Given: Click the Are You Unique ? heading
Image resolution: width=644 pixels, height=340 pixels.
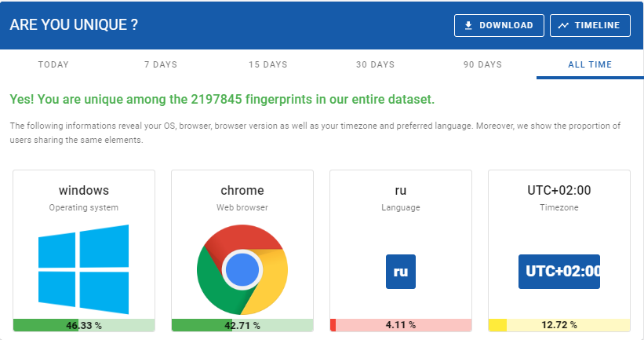Looking at the screenshot, I should (74, 24).
